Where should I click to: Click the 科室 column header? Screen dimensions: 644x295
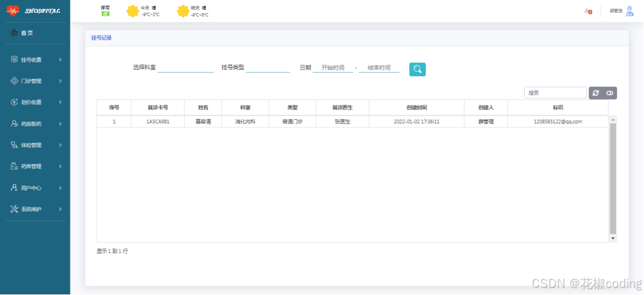(x=245, y=108)
